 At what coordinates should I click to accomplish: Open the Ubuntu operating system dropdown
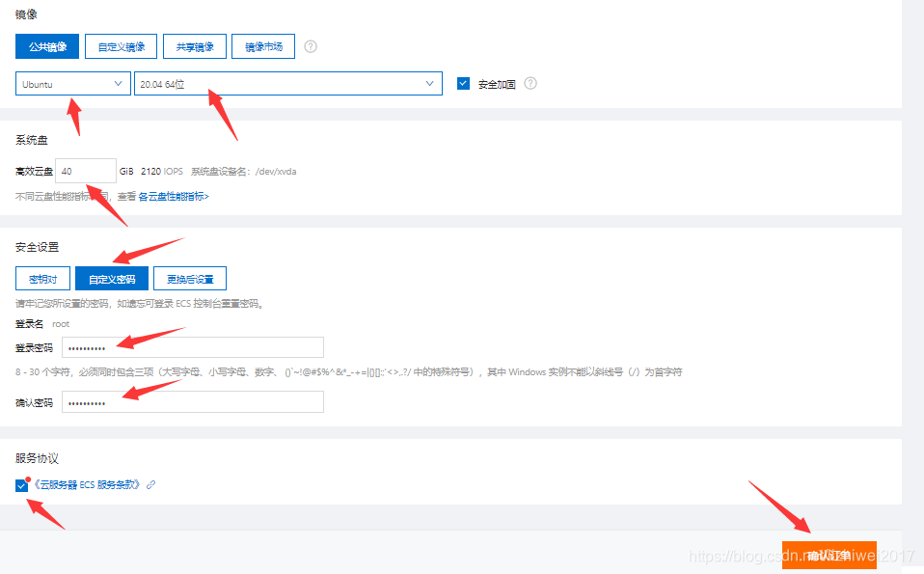pos(73,84)
